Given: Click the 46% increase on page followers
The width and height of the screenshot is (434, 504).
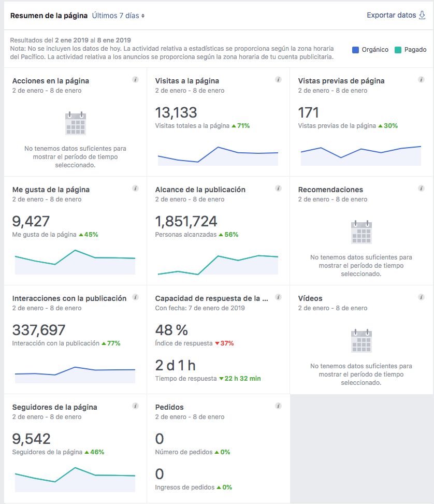Looking at the screenshot, I should 94,452.
